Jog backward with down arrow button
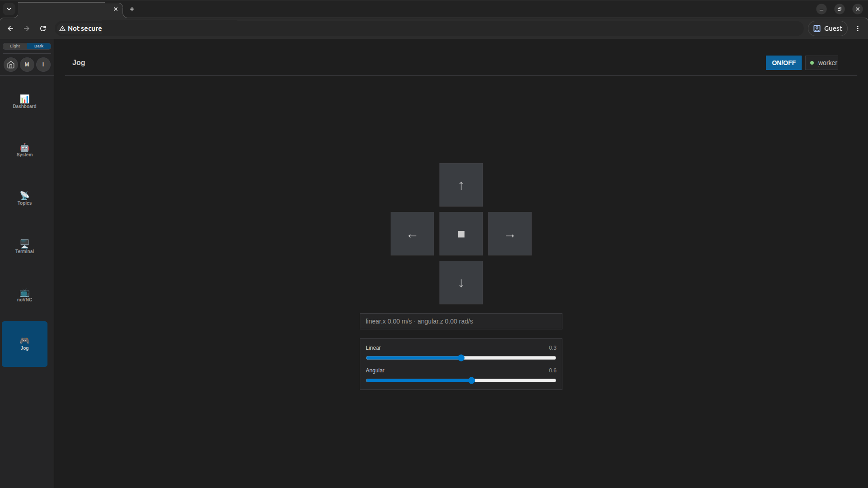868x488 pixels. pyautogui.click(x=461, y=282)
